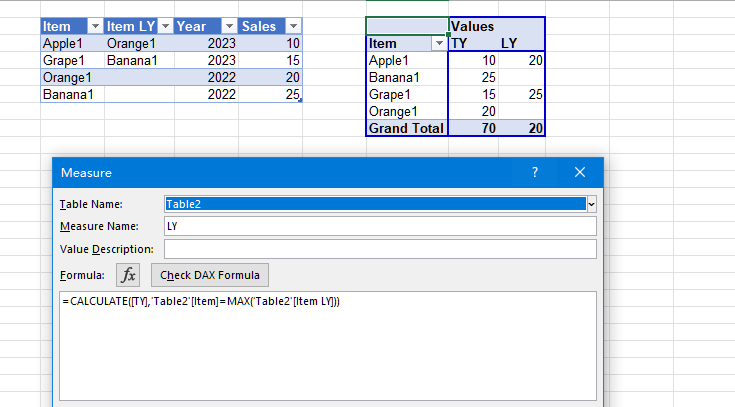The image size is (735, 407).
Task: Select the LY column header in pivot table
Action: (521, 44)
